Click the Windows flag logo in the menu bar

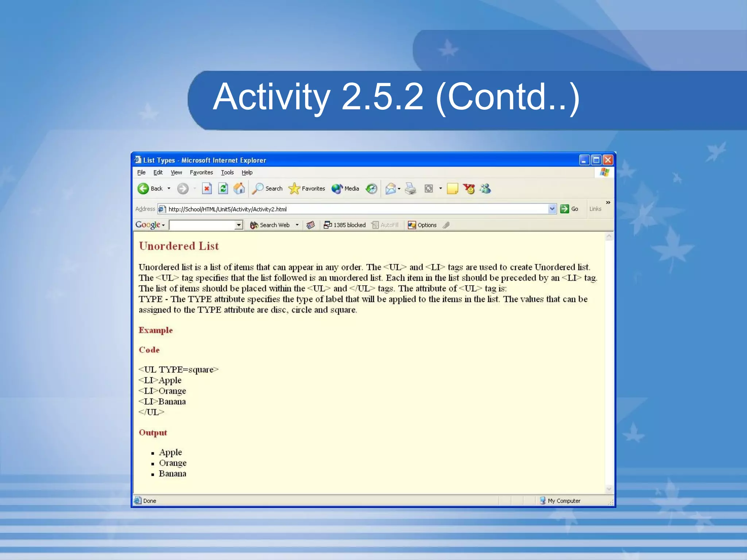(x=604, y=172)
